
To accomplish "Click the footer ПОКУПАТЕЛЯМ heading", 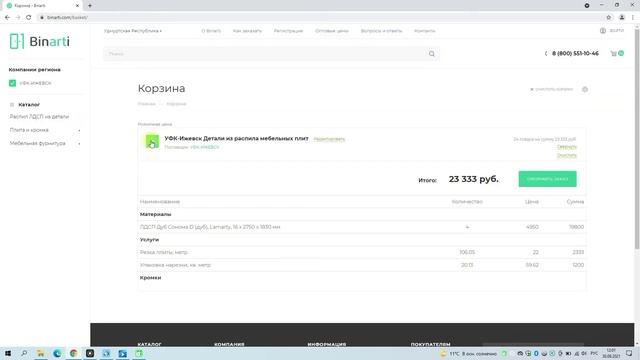I will [x=430, y=344].
